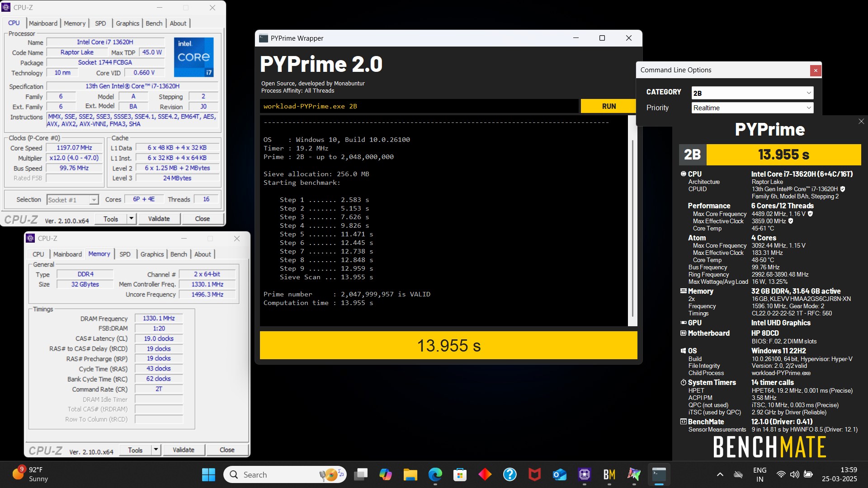Switch to BenchMate BM taskbar icon
Image resolution: width=868 pixels, height=488 pixels.
pos(609,474)
